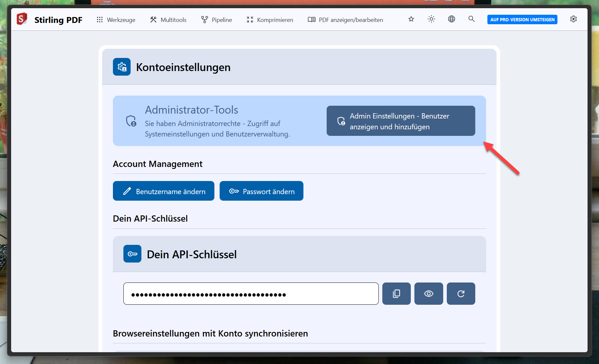Image resolution: width=599 pixels, height=364 pixels.
Task: Click the Kontoeinstellungen header icon
Action: 122,67
